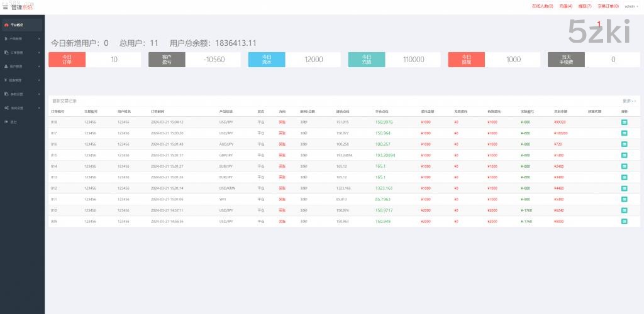Click 更多>> in the latest trades panel
This screenshot has width=644, height=314.
click(x=629, y=100)
